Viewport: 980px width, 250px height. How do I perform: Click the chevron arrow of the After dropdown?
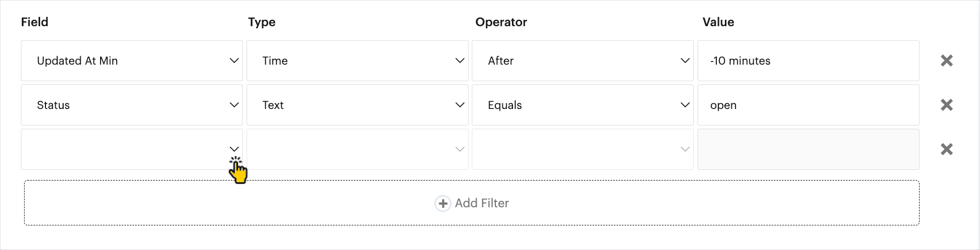(x=685, y=61)
